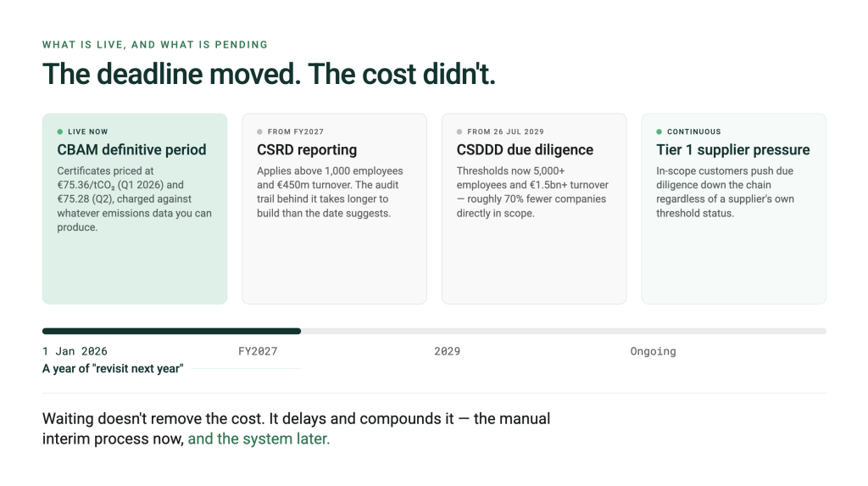The image size is (868, 486).
Task: Click the grey dot beside FROM FY2027
Action: [259, 132]
